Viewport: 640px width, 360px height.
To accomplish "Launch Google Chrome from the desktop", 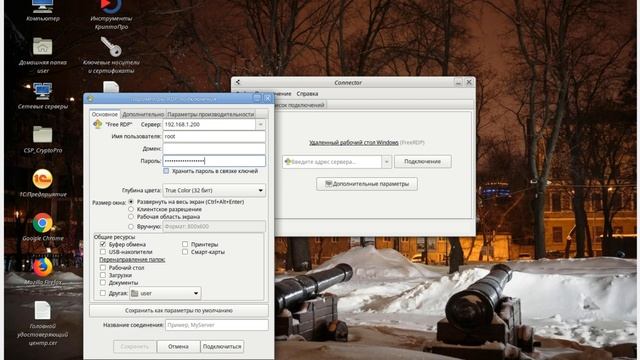I will pyautogui.click(x=42, y=227).
